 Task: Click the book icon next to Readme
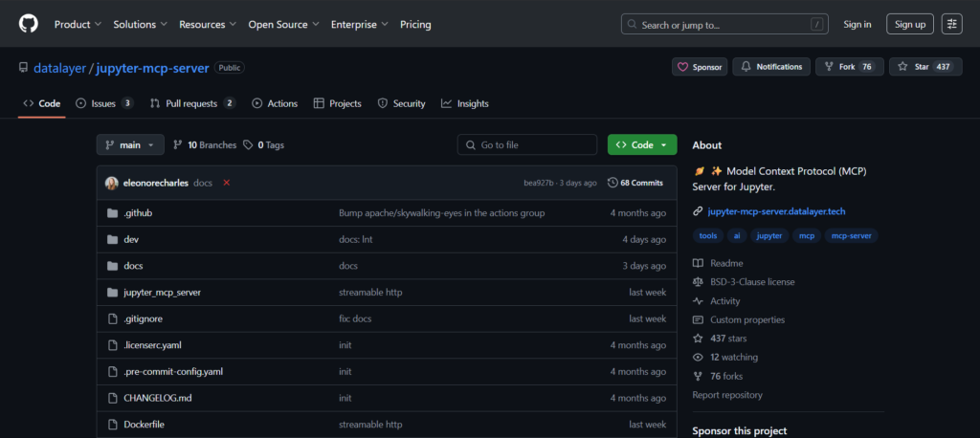(x=698, y=264)
